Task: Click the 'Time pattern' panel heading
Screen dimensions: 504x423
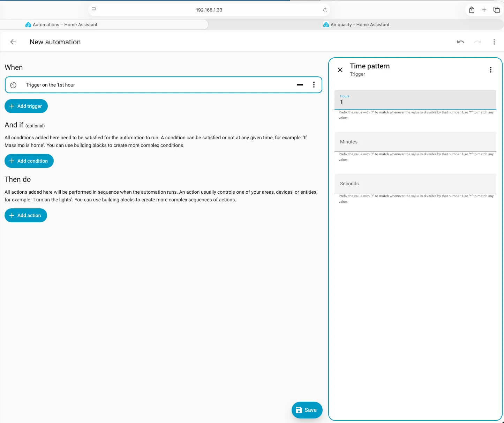Action: (x=370, y=66)
